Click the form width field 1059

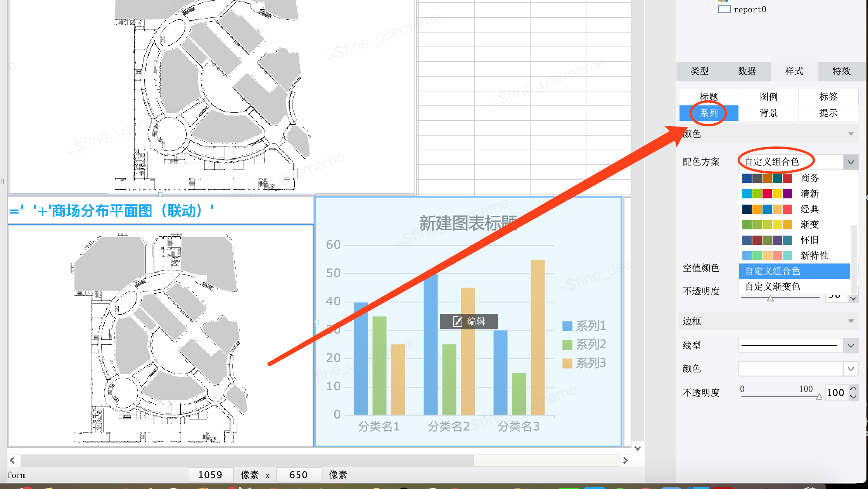point(211,475)
